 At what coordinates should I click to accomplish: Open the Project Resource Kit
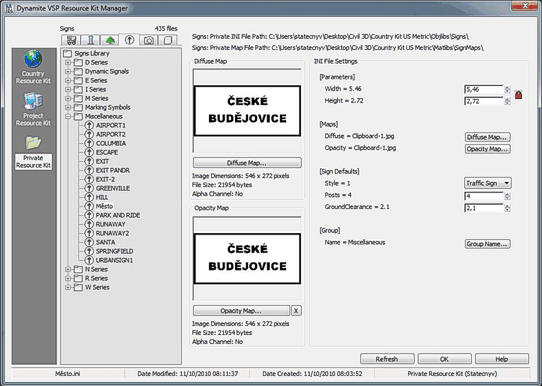[x=33, y=109]
